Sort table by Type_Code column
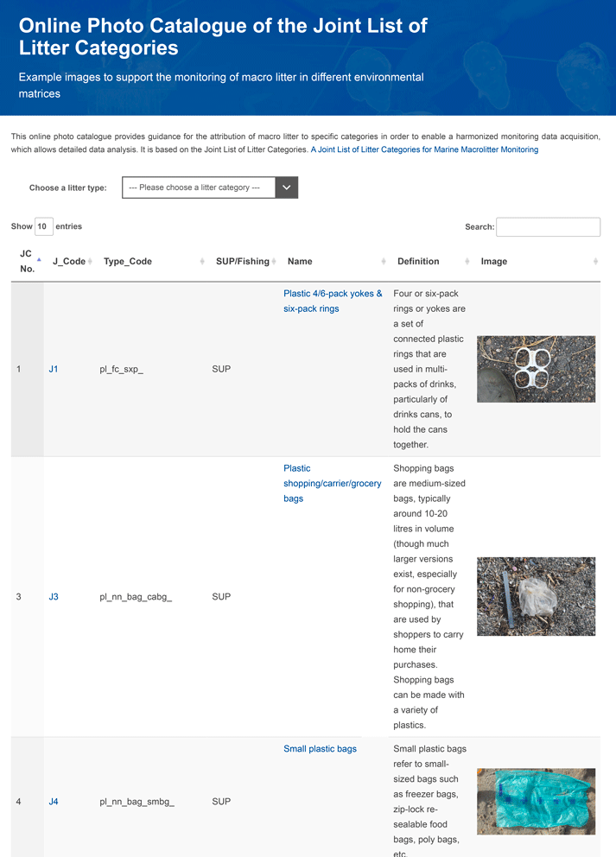 pos(153,261)
